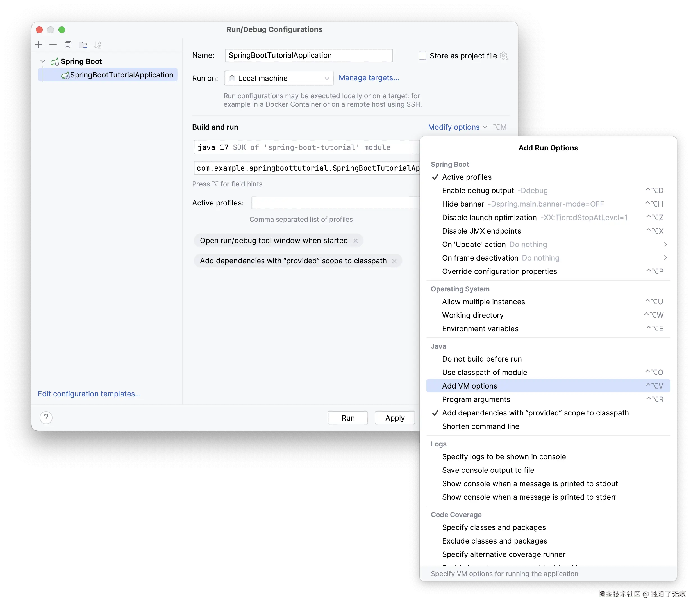Click gear icon next to Store as project file
This screenshot has height=612, width=700.
click(504, 56)
